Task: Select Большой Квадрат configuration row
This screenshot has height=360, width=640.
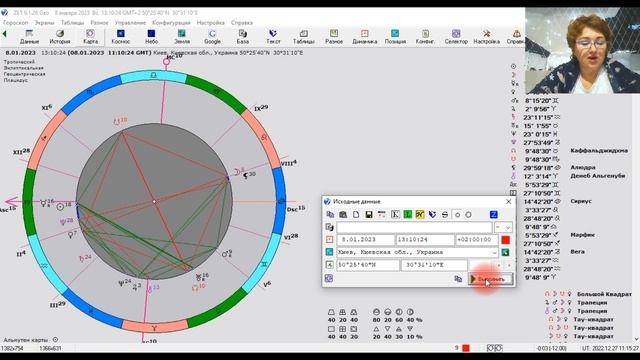Action: 588,294
